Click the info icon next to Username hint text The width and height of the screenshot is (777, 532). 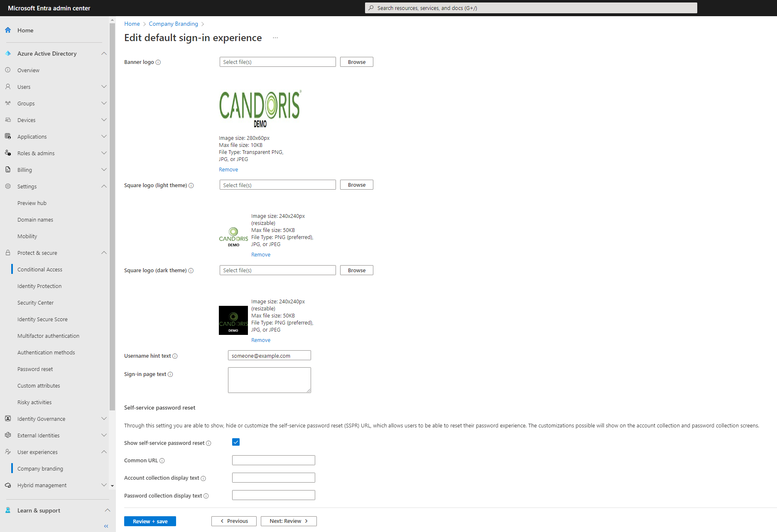[x=175, y=356]
